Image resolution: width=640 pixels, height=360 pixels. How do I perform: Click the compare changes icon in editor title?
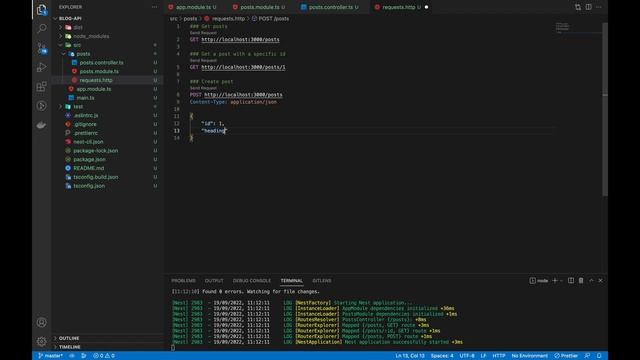[578, 7]
